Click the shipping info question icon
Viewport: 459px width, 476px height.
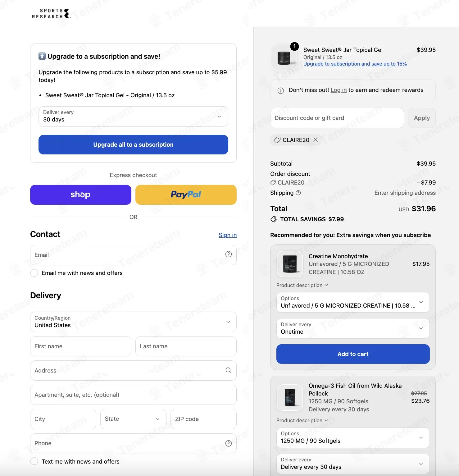click(x=298, y=193)
